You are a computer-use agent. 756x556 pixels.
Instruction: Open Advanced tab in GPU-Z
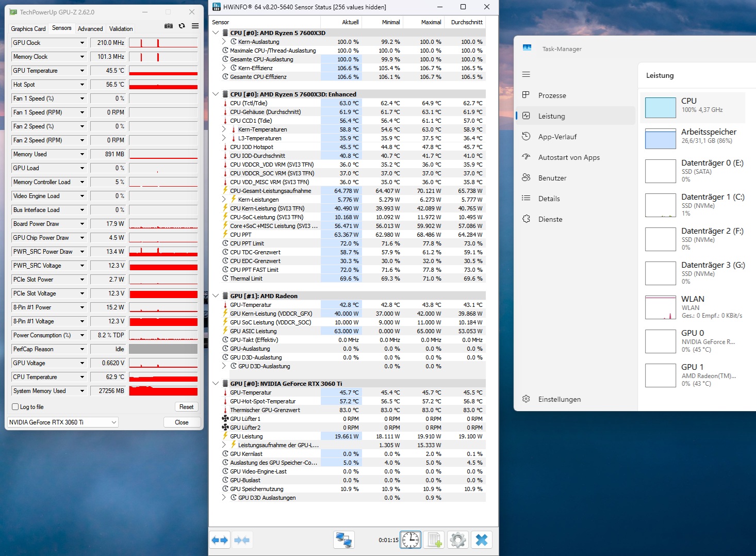tap(90, 29)
